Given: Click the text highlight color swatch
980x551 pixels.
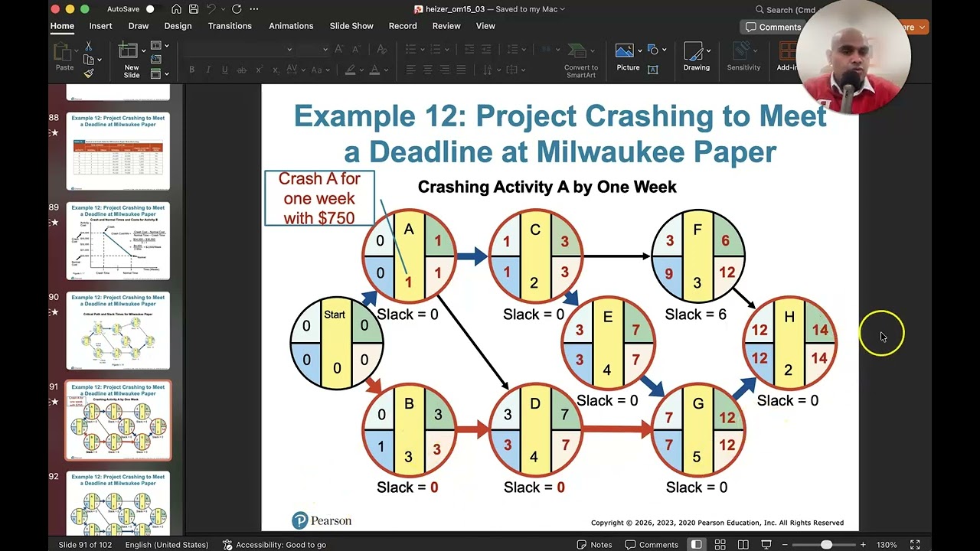Looking at the screenshot, I should coord(350,70).
